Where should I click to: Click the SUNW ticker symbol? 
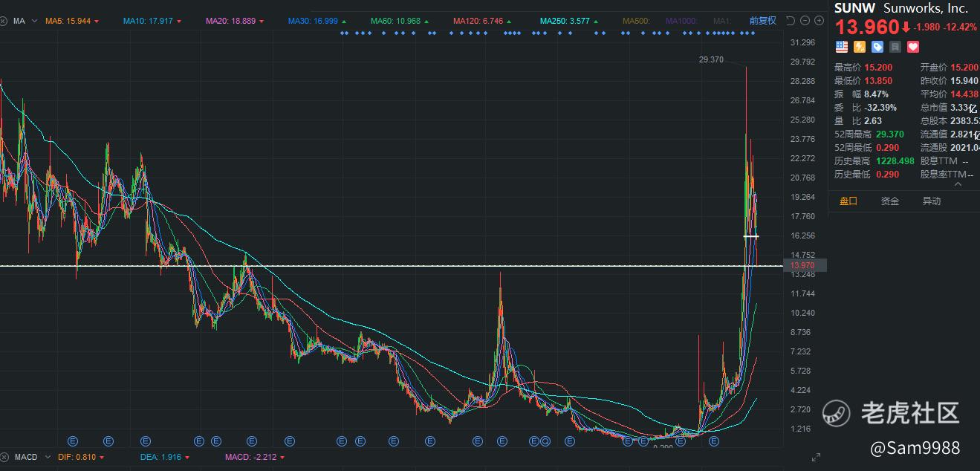tap(855, 8)
